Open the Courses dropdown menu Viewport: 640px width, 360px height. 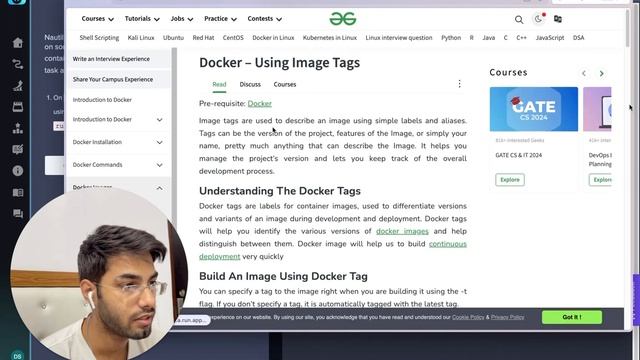pos(98,19)
